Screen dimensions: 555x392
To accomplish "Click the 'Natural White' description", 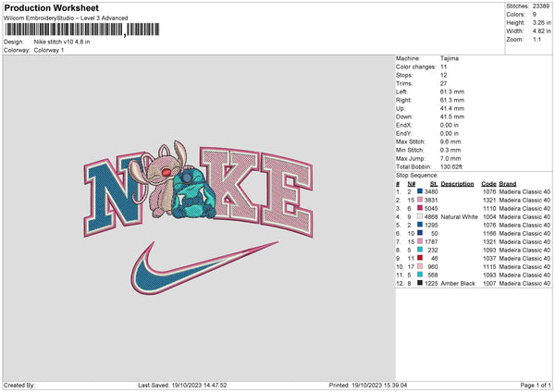I will pyautogui.click(x=460, y=217).
